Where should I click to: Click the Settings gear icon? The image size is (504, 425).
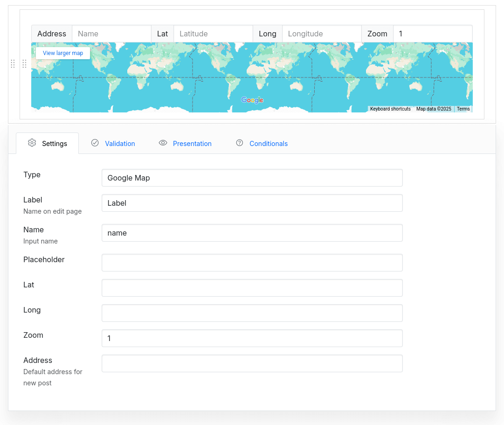(32, 143)
